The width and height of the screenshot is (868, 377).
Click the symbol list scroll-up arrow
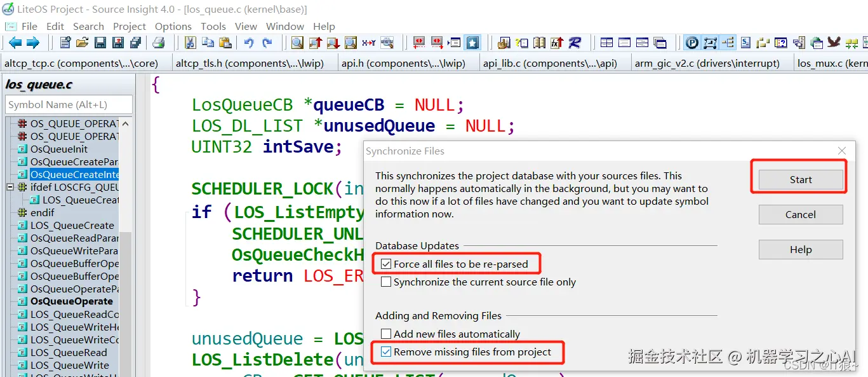tap(125, 123)
